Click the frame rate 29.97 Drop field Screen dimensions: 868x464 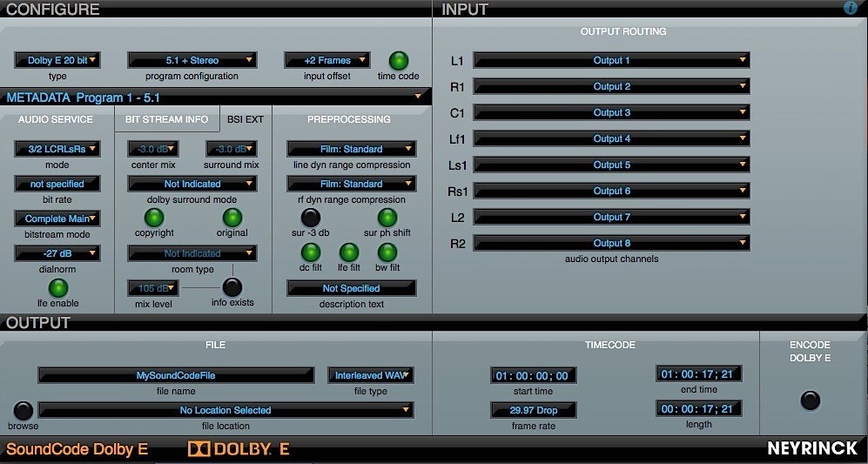[533, 410]
